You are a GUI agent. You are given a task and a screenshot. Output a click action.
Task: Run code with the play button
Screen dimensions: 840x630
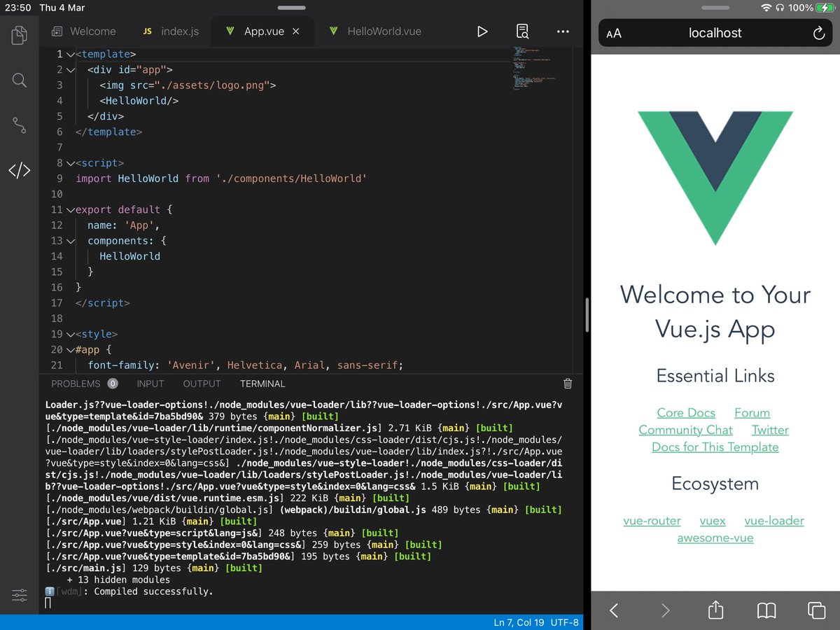click(482, 31)
